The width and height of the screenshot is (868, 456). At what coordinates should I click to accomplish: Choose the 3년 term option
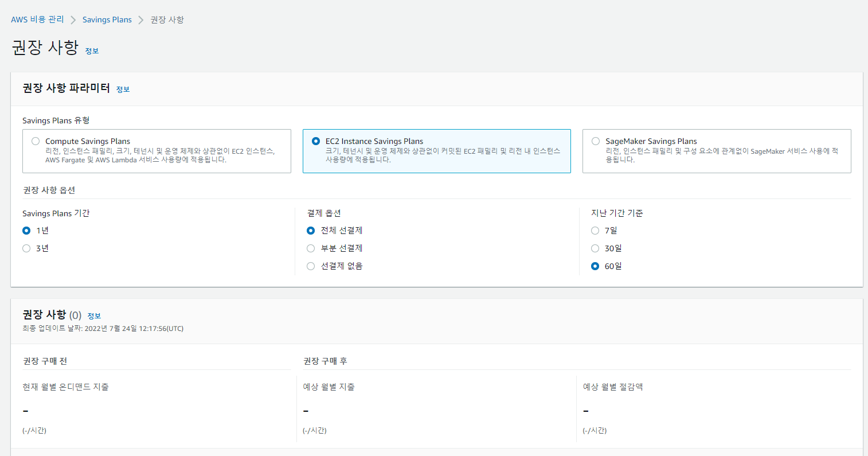[26, 248]
